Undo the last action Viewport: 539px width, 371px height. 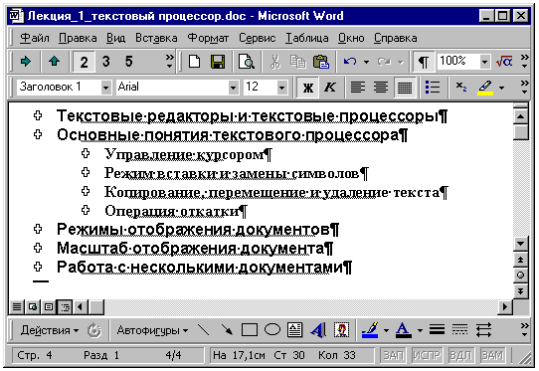[x=350, y=62]
